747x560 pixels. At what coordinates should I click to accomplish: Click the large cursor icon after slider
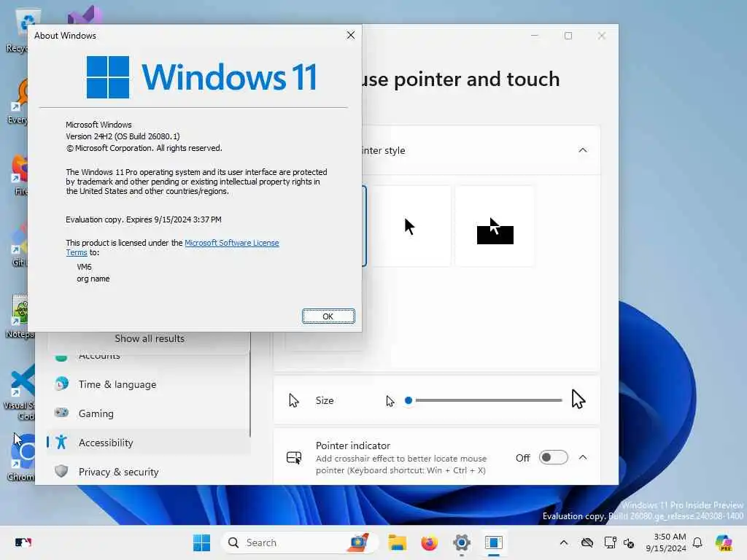(x=578, y=400)
